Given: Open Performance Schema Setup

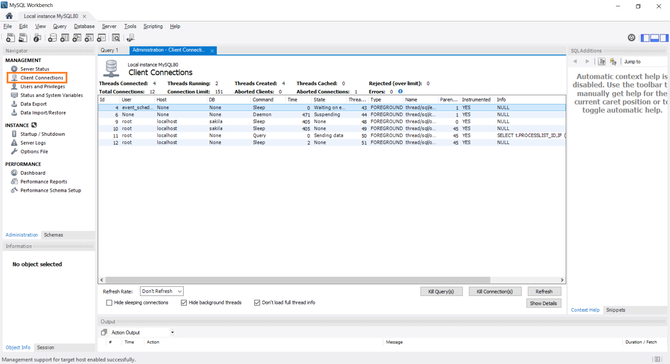Looking at the screenshot, I should pyautogui.click(x=50, y=191).
